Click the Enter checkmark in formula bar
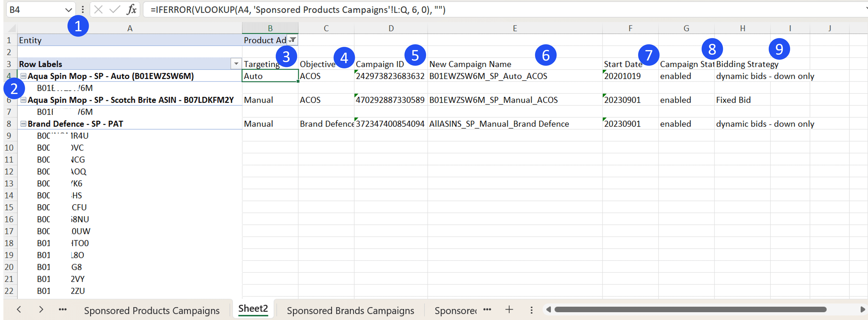 [115, 9]
